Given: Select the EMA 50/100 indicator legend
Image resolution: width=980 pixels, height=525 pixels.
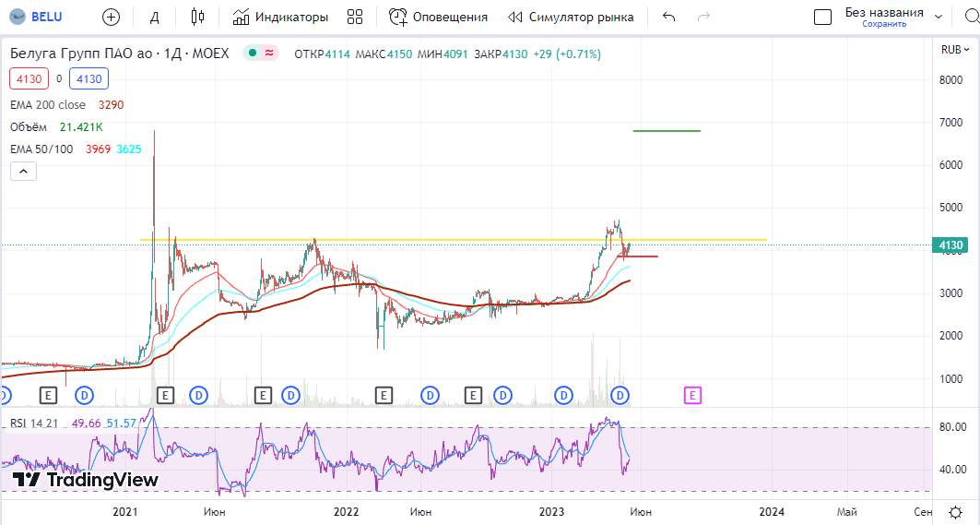Looking at the screenshot, I should coord(41,149).
